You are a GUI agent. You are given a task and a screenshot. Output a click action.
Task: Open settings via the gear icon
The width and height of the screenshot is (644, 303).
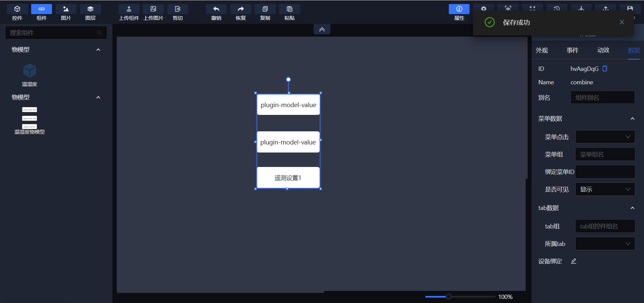[x=484, y=8]
